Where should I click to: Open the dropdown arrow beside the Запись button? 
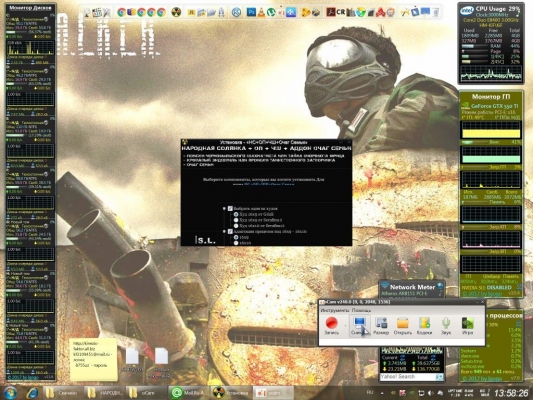click(x=345, y=325)
